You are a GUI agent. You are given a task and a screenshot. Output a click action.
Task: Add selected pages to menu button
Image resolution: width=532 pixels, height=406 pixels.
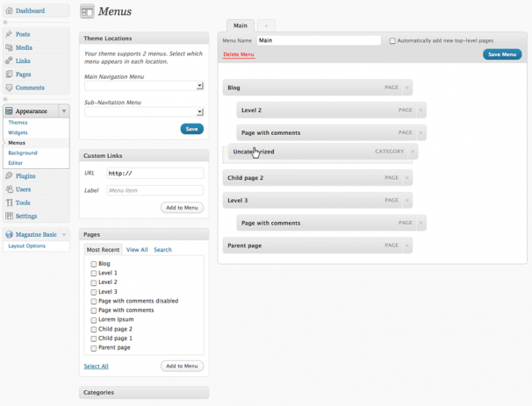pyautogui.click(x=182, y=366)
